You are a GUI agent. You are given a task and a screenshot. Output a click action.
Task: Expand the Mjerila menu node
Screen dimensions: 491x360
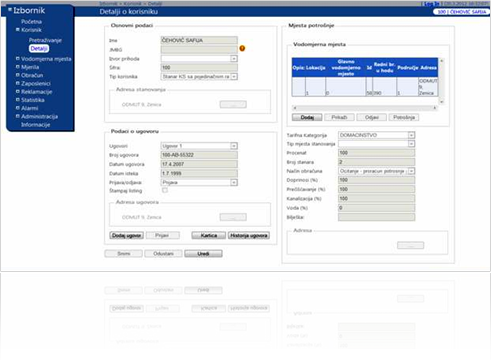click(x=18, y=67)
